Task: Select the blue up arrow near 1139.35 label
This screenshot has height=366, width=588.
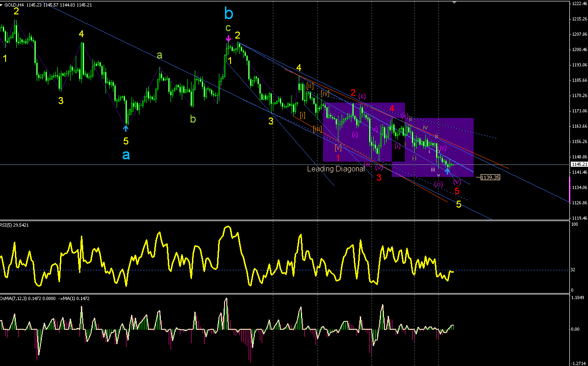Action: tap(447, 171)
